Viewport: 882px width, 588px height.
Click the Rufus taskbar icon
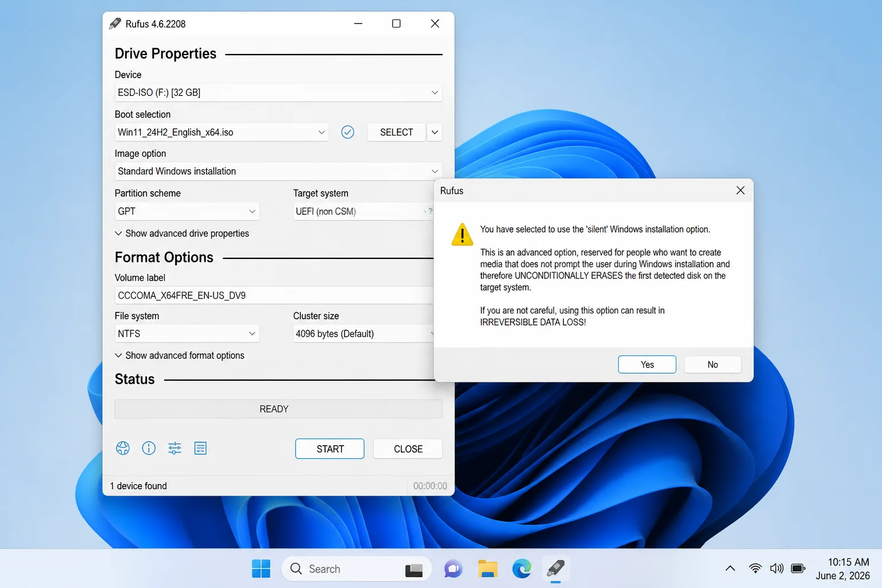tap(555, 568)
